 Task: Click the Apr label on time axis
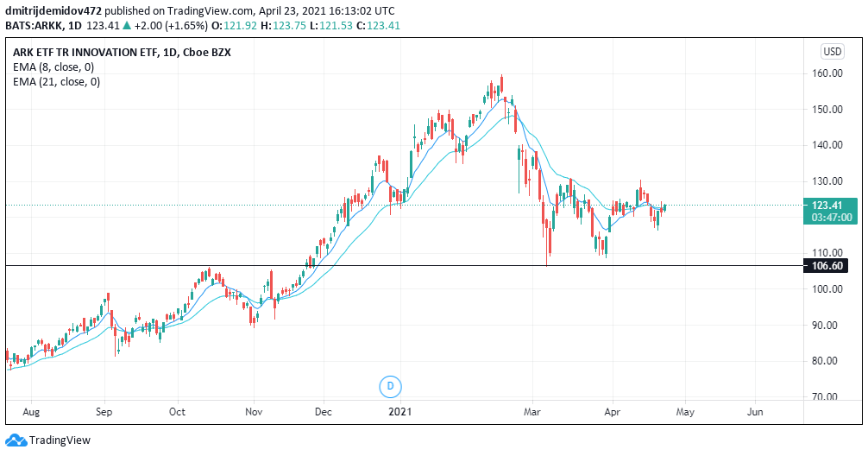[x=613, y=412]
